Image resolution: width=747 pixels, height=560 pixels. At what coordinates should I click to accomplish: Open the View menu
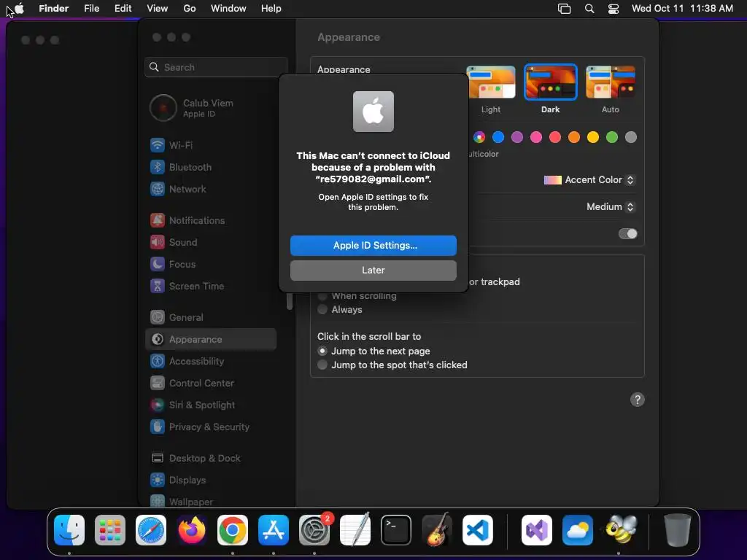pos(158,9)
